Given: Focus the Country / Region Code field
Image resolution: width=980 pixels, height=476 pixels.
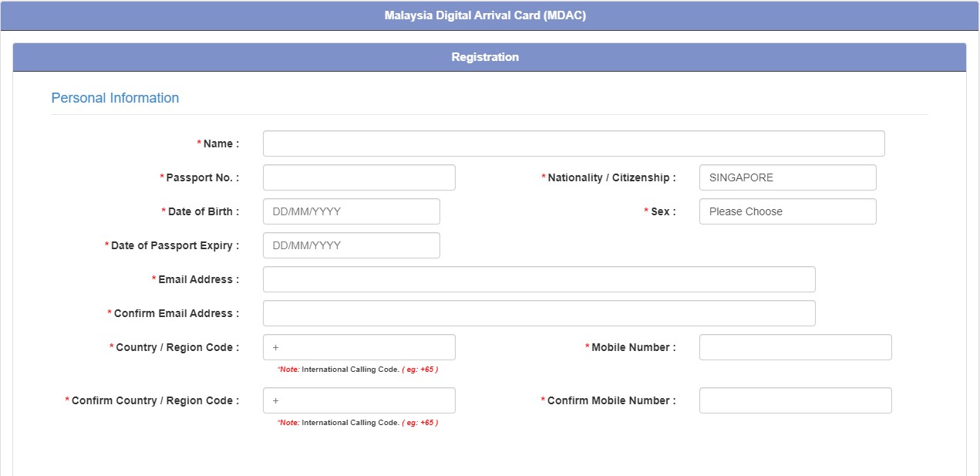Looking at the screenshot, I should click(x=359, y=347).
